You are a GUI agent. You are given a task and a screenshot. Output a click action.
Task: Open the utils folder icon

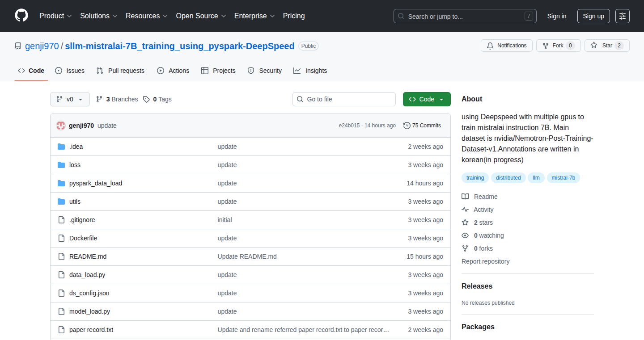[x=61, y=201]
